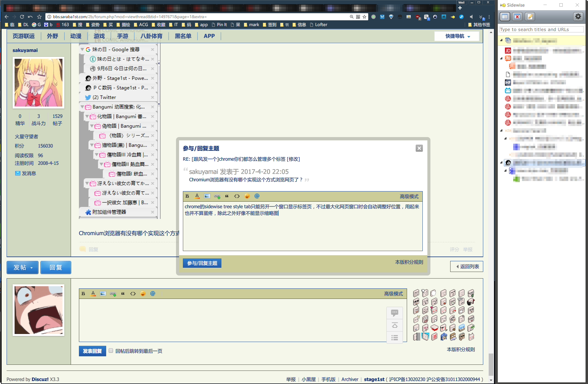Image resolution: width=588 pixels, height=384 pixels.
Task: Toggle bold in the bottom quick-reply editor
Action: pyautogui.click(x=83, y=294)
